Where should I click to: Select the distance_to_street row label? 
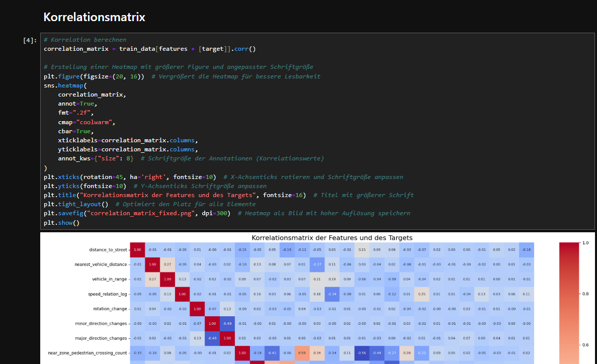pyautogui.click(x=107, y=250)
